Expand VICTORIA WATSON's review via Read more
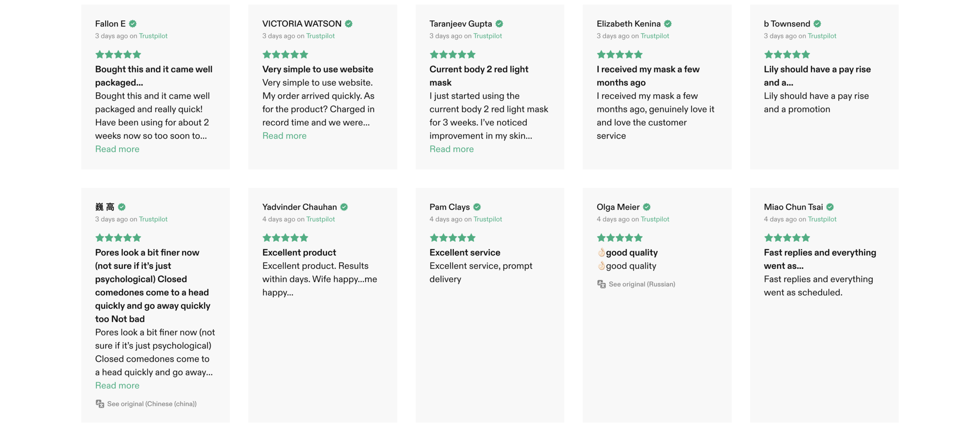The width and height of the screenshot is (980, 433). point(284,136)
